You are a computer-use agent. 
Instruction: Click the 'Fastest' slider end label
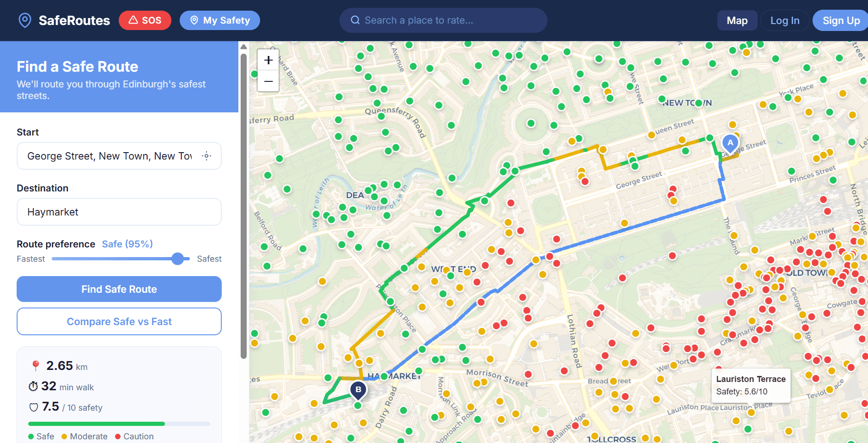[31, 259]
